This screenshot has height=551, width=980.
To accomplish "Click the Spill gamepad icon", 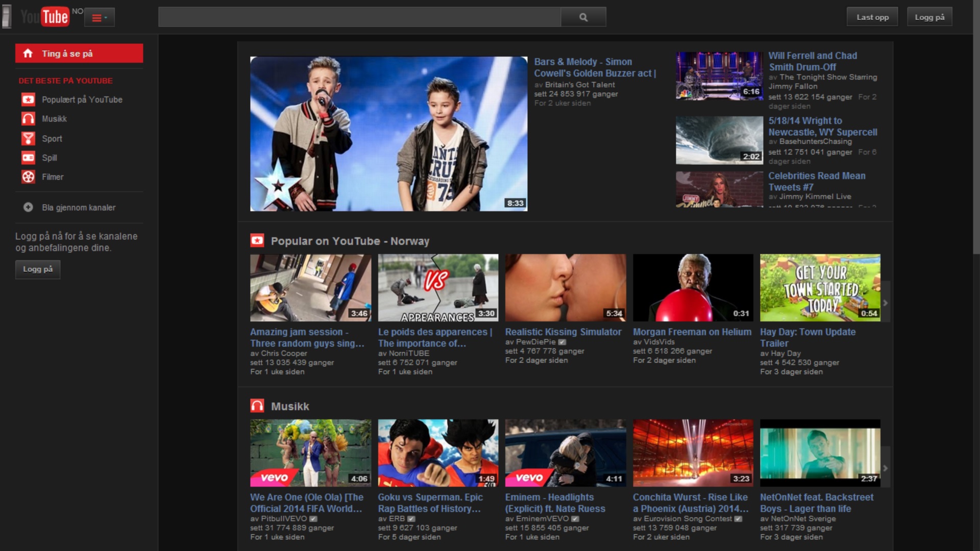I will coord(28,158).
